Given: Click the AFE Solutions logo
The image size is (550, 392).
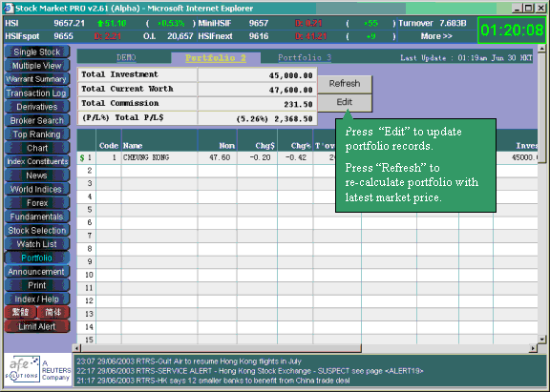Looking at the screenshot, I should 38,370.
